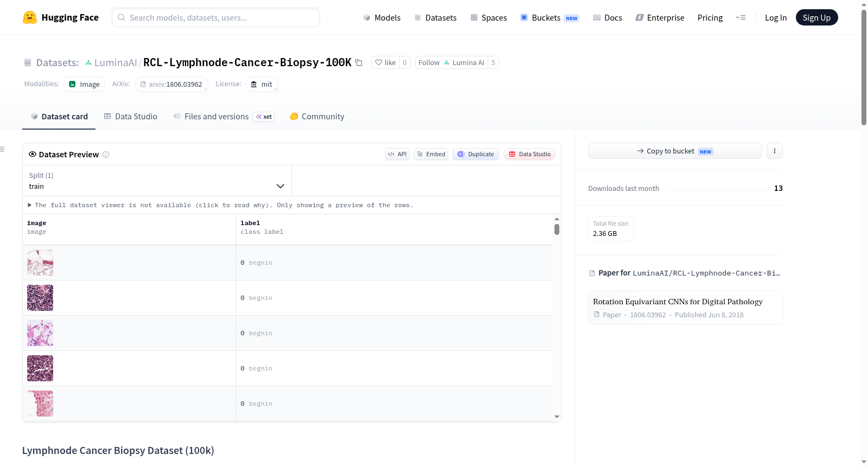Viewport: 868px width, 467px height.
Task: Open Enterprise page
Action: [660, 17]
